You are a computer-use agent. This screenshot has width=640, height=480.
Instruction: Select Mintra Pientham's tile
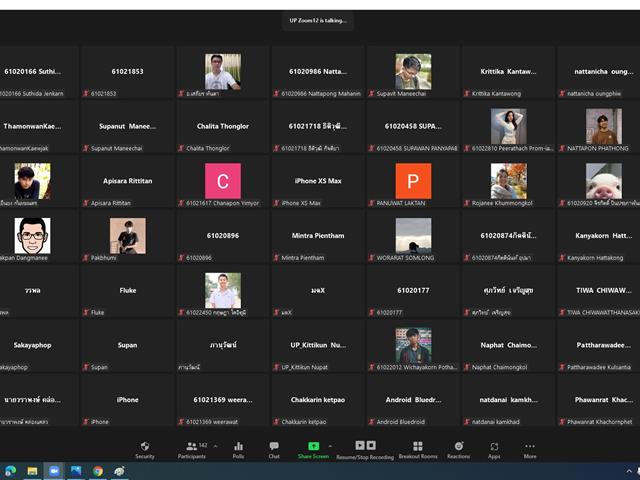tap(318, 236)
